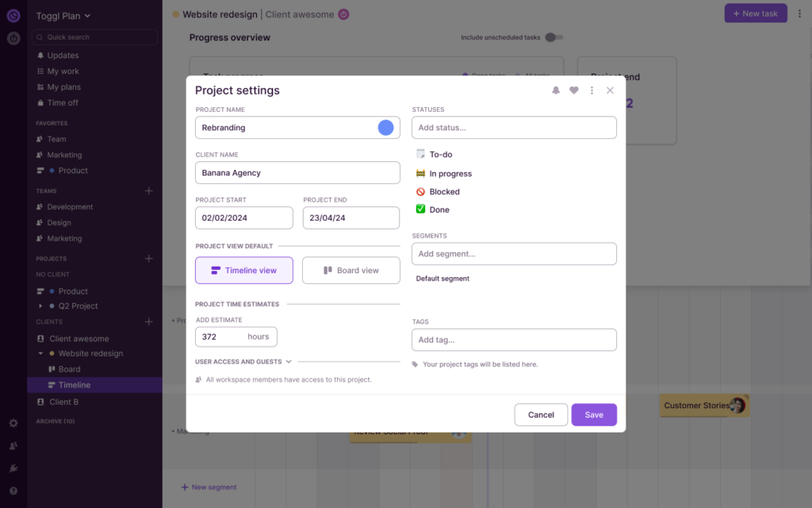
Task: Open workspace settings via the gear icon
Action: pyautogui.click(x=12, y=423)
